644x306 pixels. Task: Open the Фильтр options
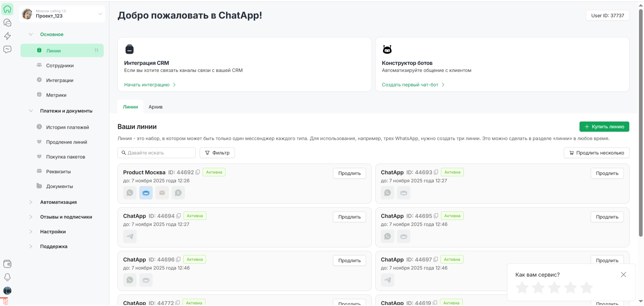pyautogui.click(x=217, y=153)
